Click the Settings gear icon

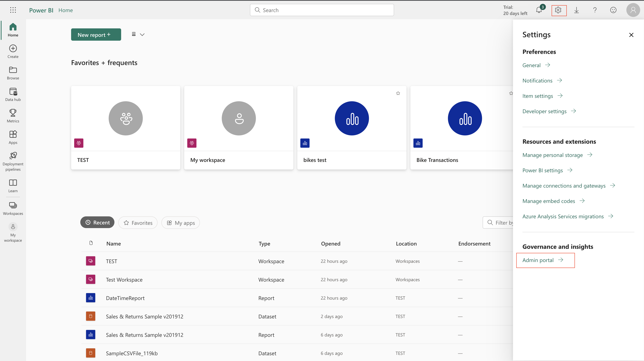pyautogui.click(x=558, y=10)
